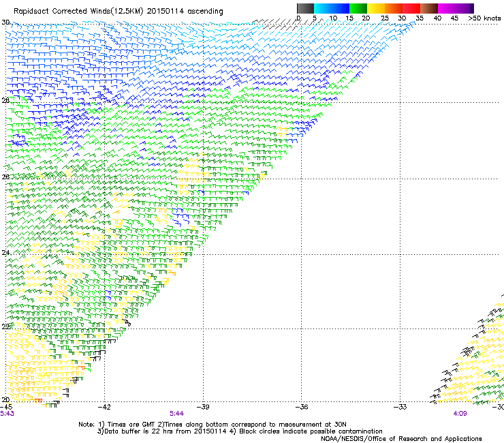The height and width of the screenshot is (443, 504).
Task: Click the '45' label under the color bar
Action: point(454,18)
